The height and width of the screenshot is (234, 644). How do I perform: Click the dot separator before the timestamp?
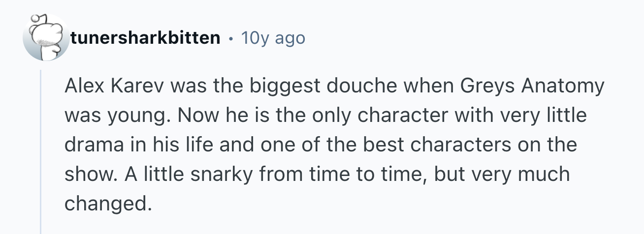pos(230,38)
